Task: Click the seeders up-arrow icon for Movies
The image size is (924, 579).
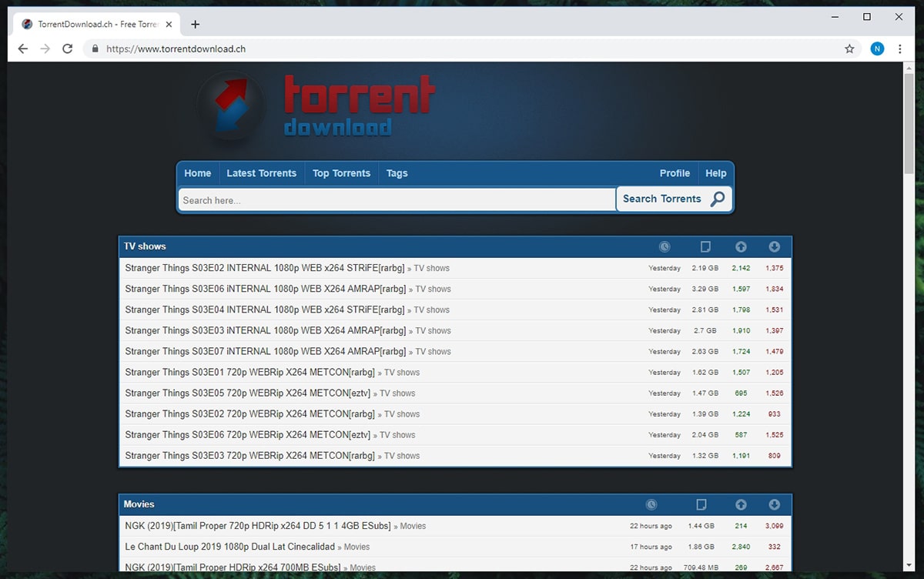Action: point(741,504)
